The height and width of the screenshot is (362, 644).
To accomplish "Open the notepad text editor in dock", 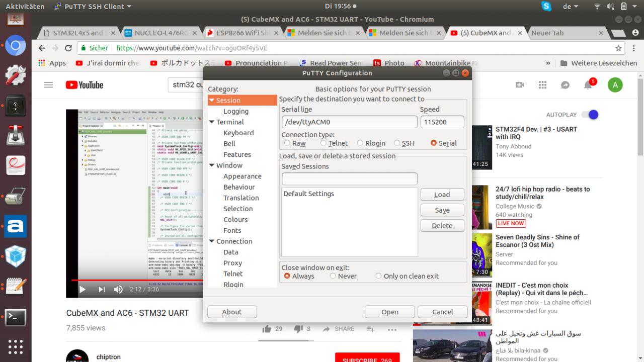I will (x=16, y=287).
